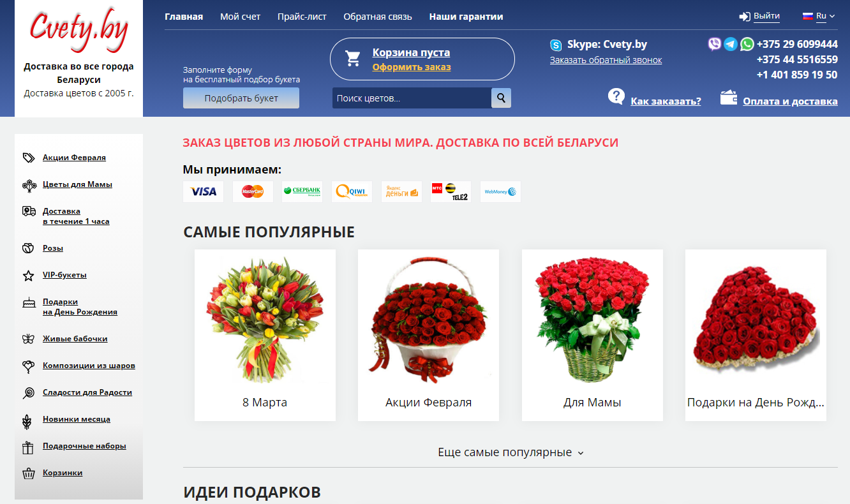Go to Наши гарантии menu item
The height and width of the screenshot is (504, 850).
tap(466, 17)
